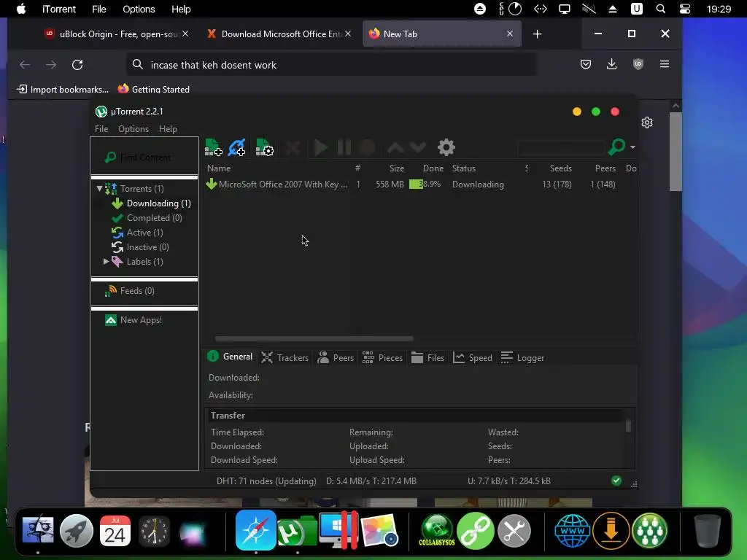Open uTorrent Options menu
747x560 pixels.
coord(133,129)
